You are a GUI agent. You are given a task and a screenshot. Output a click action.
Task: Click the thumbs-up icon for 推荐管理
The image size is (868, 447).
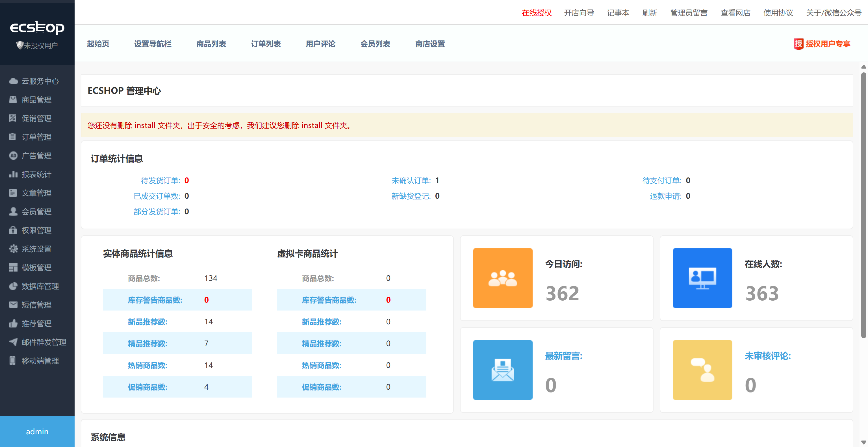click(x=13, y=323)
